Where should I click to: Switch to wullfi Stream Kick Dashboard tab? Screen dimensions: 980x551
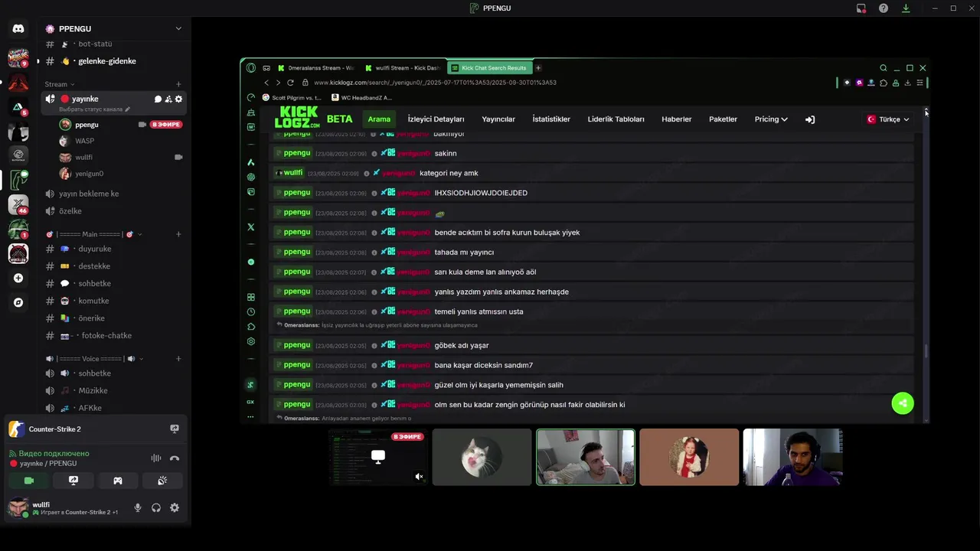pyautogui.click(x=403, y=68)
